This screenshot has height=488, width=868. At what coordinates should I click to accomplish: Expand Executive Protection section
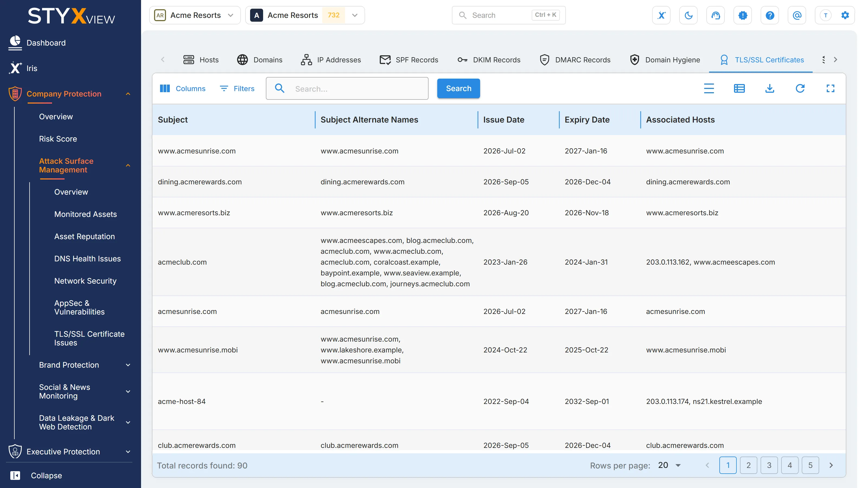(128, 452)
